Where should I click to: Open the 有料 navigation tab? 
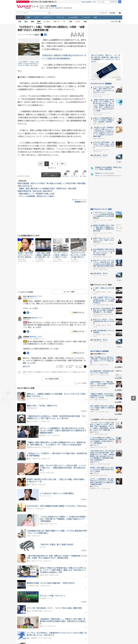point(95,17)
